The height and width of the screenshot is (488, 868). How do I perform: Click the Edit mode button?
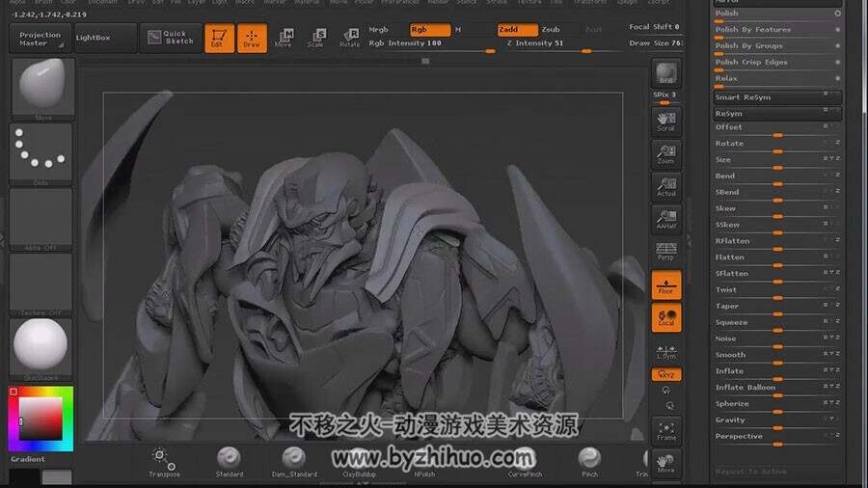coord(219,39)
